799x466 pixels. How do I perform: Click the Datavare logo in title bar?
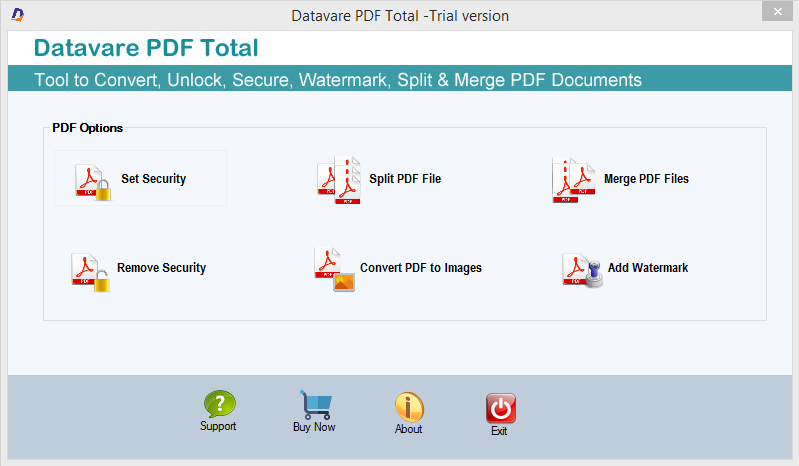[17, 15]
